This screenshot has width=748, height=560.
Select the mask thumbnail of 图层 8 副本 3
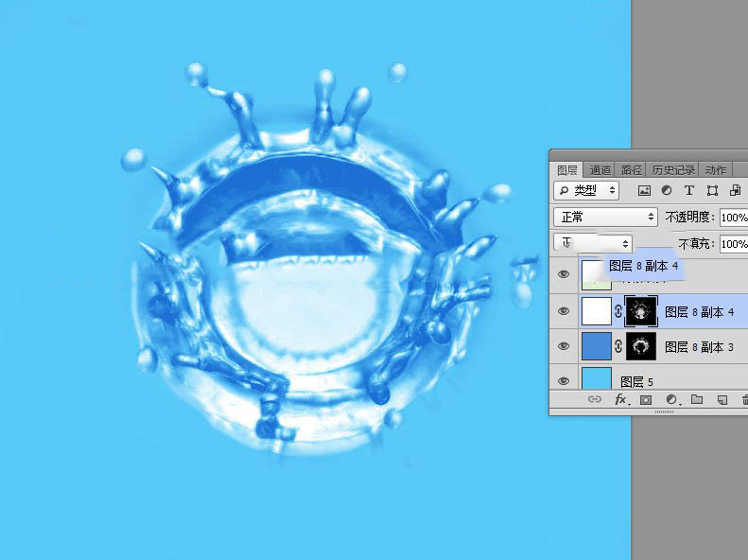click(x=641, y=346)
